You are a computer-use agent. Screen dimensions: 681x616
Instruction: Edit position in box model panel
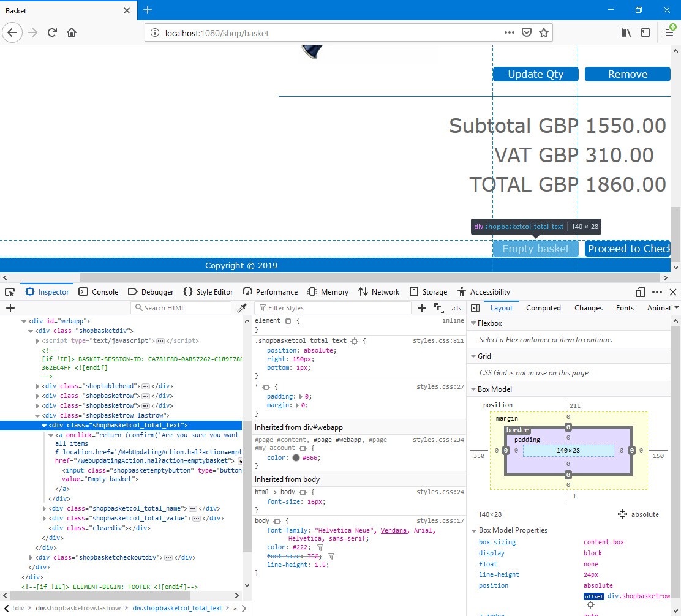click(622, 514)
